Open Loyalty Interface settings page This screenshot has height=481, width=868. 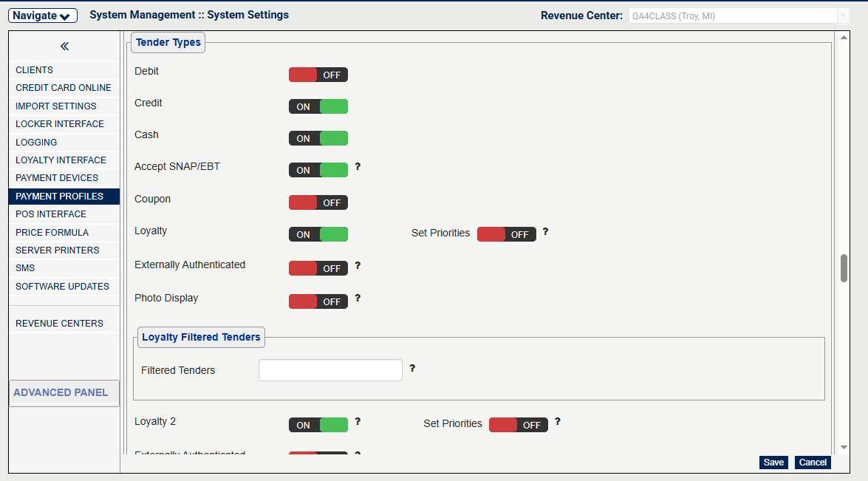point(61,160)
